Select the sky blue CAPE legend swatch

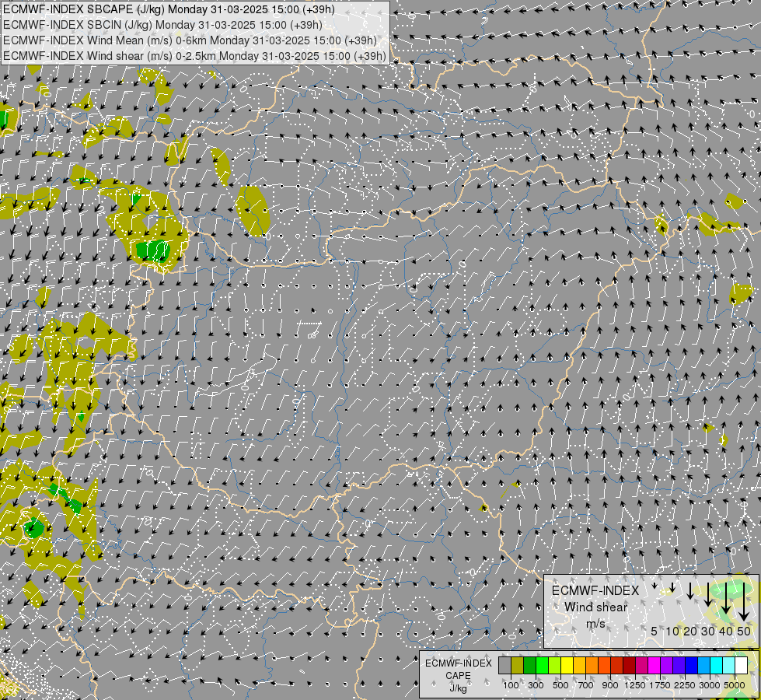(x=703, y=665)
